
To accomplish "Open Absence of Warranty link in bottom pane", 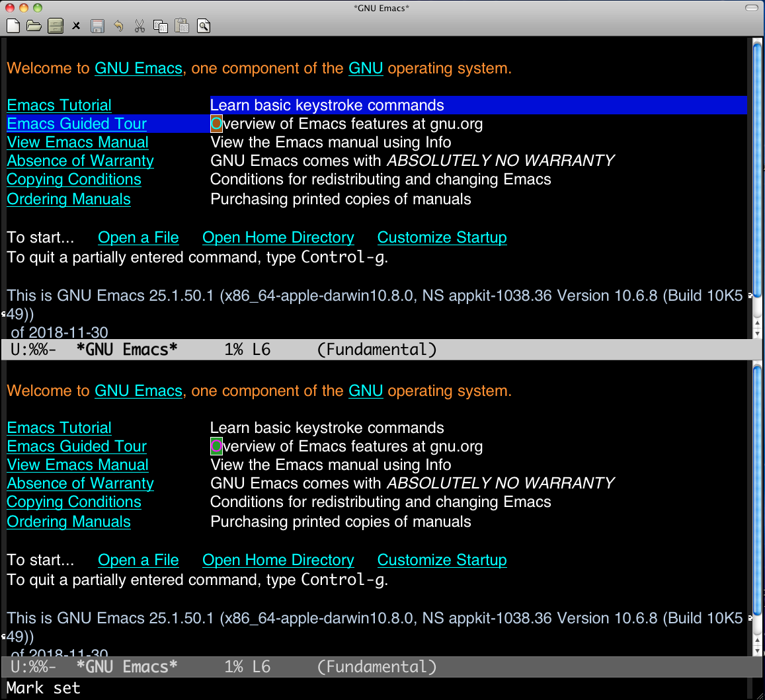I will (80, 483).
